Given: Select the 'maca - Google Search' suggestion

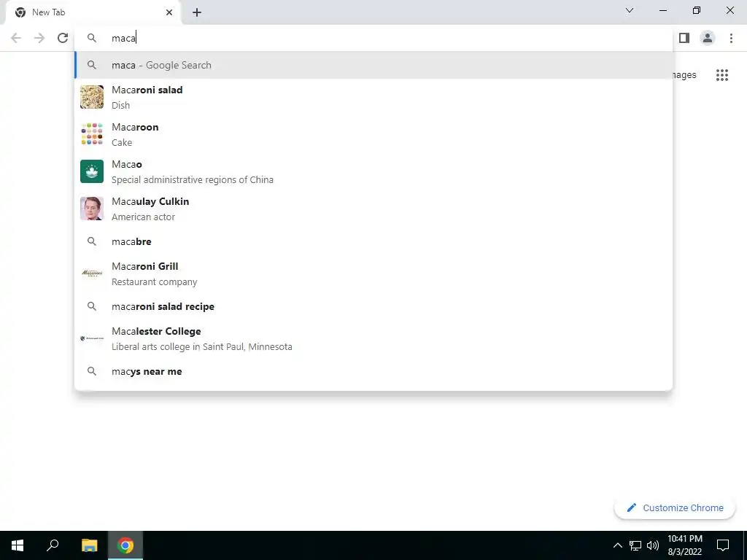Looking at the screenshot, I should pyautogui.click(x=373, y=65).
